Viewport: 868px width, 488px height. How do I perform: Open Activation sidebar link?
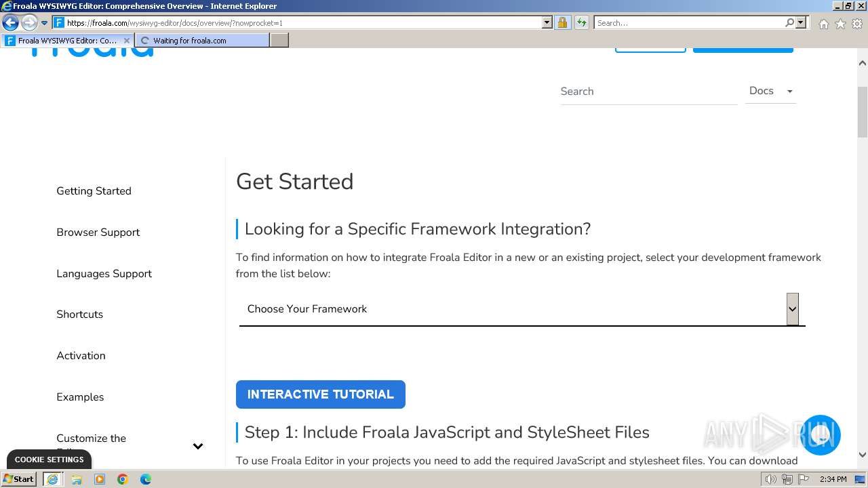[81, 356]
